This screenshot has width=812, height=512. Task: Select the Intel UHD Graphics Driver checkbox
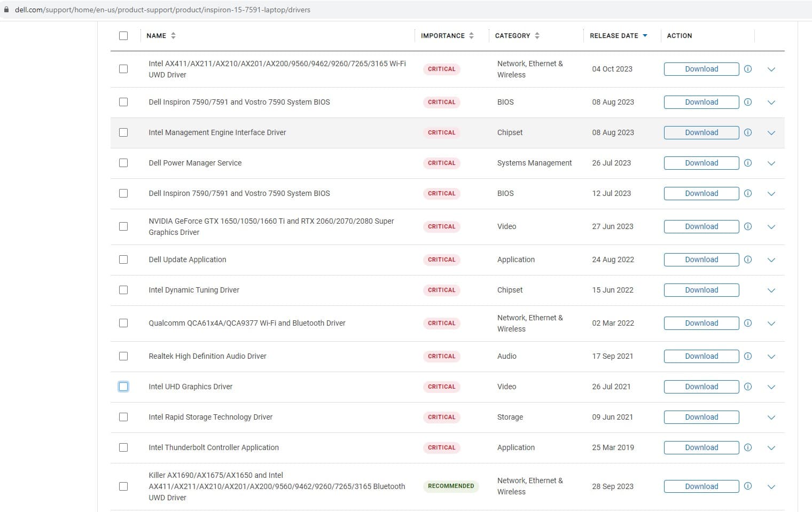coord(123,387)
